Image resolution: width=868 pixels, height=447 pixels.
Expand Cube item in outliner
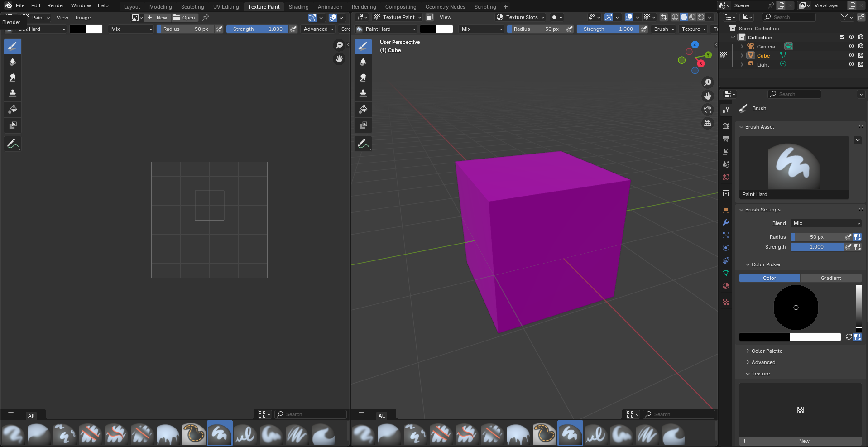(x=742, y=55)
